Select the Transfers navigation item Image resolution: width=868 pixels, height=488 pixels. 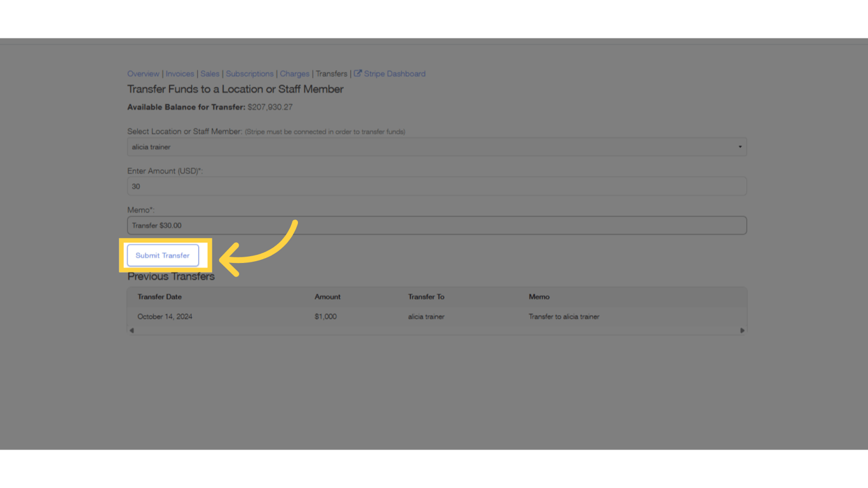click(x=331, y=73)
